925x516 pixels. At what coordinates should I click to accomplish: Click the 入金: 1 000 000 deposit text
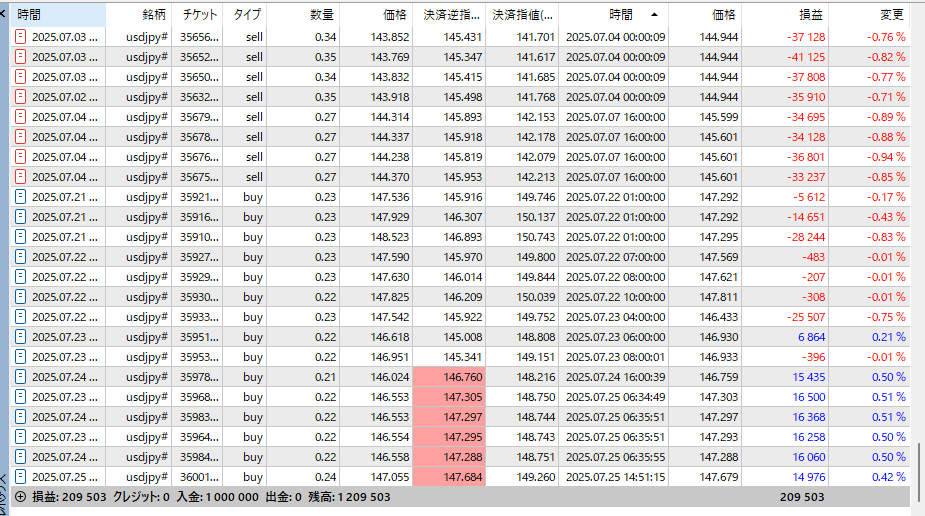[x=218, y=497]
